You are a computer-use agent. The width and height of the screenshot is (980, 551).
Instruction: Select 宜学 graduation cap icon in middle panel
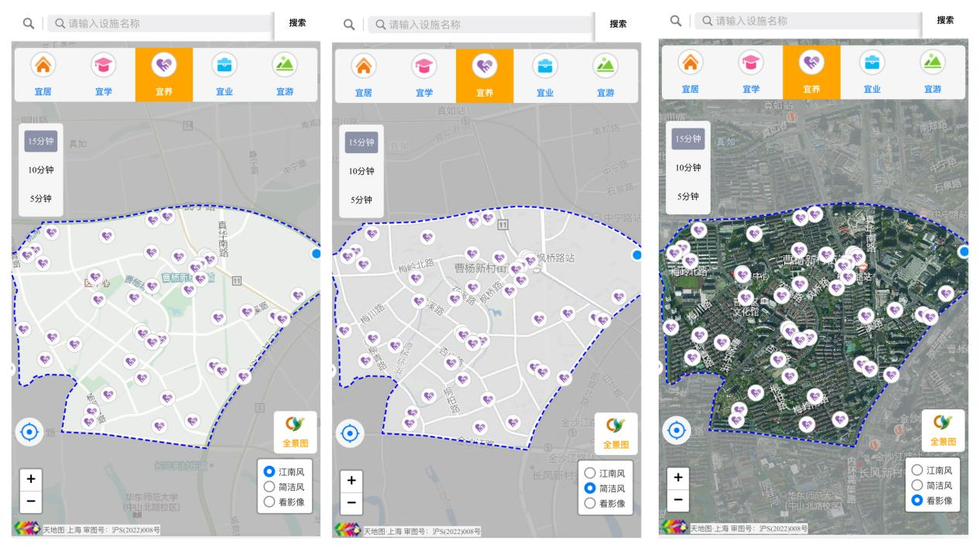(424, 68)
